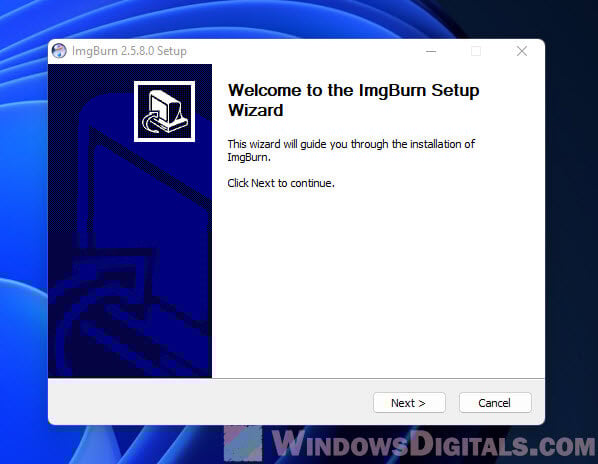Click the ImgBurn disc icon in title bar
The height and width of the screenshot is (464, 598).
(59, 51)
